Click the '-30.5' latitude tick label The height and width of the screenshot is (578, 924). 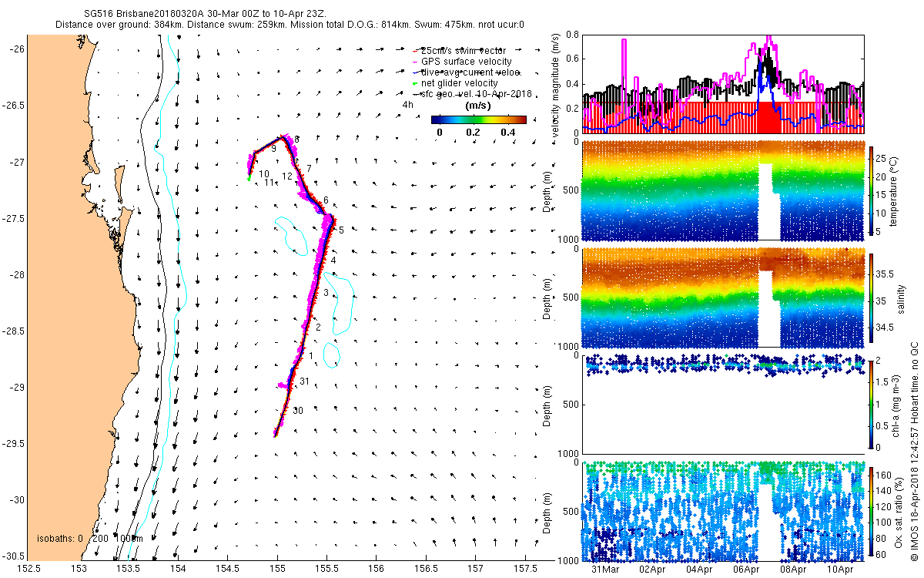(14, 556)
